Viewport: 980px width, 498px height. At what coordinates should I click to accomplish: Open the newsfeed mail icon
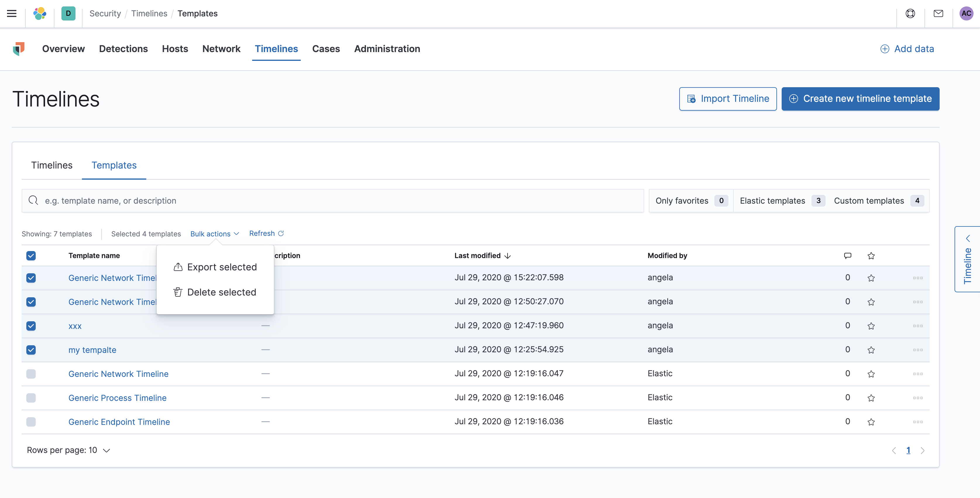pos(938,14)
